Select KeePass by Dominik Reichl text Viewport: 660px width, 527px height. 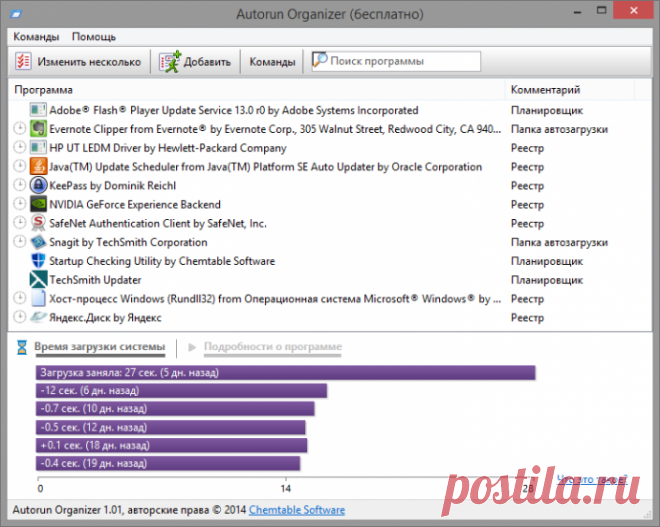[112, 186]
